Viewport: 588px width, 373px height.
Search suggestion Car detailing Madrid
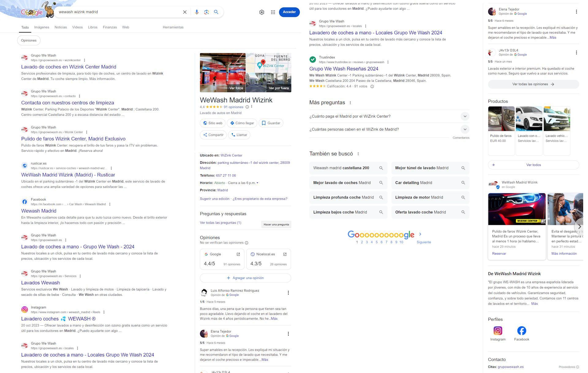click(430, 183)
